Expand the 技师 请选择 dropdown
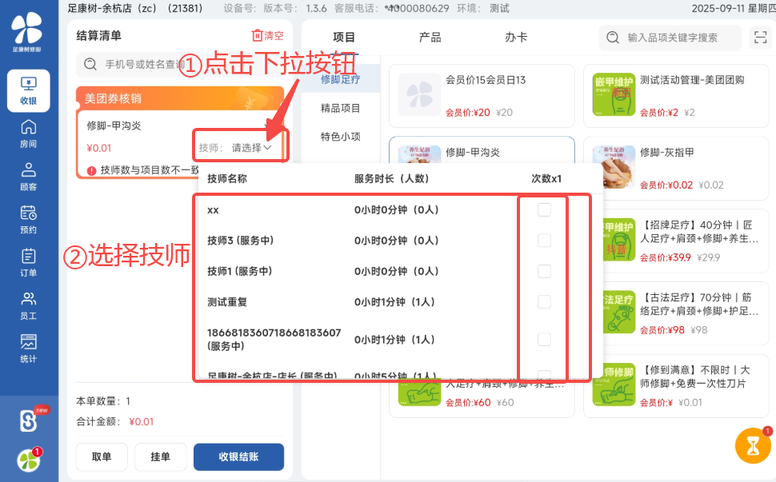The width and height of the screenshot is (776, 482). tap(252, 148)
